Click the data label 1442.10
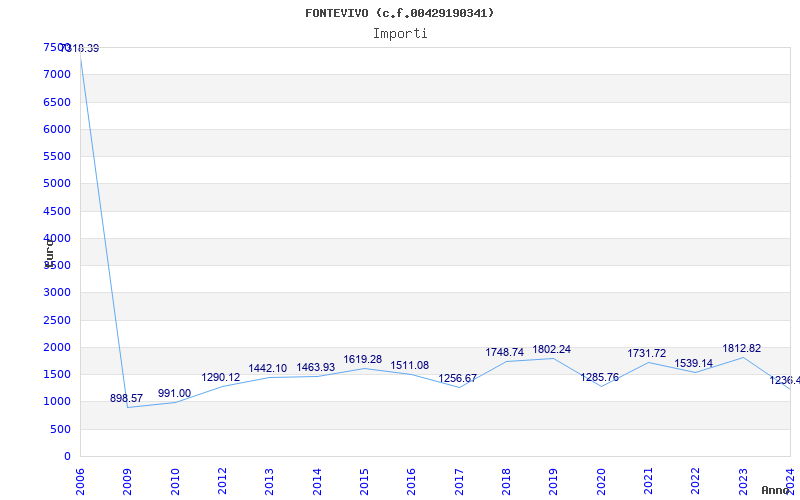Screen dimensions: 800x500 coord(268,368)
